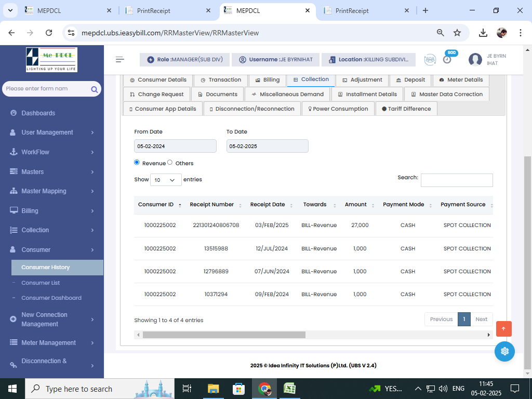Viewport: 532px width, 399px height.
Task: Click the To Date field
Action: pos(268,146)
